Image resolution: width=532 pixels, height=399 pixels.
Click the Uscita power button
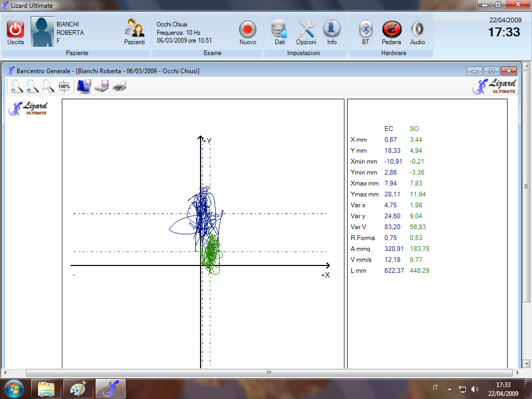click(x=16, y=30)
